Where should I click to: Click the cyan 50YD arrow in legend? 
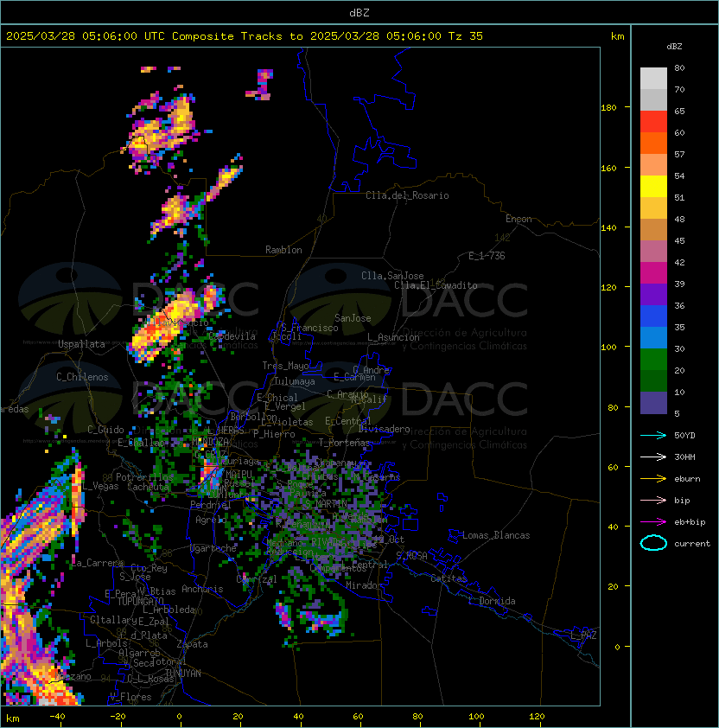[653, 435]
